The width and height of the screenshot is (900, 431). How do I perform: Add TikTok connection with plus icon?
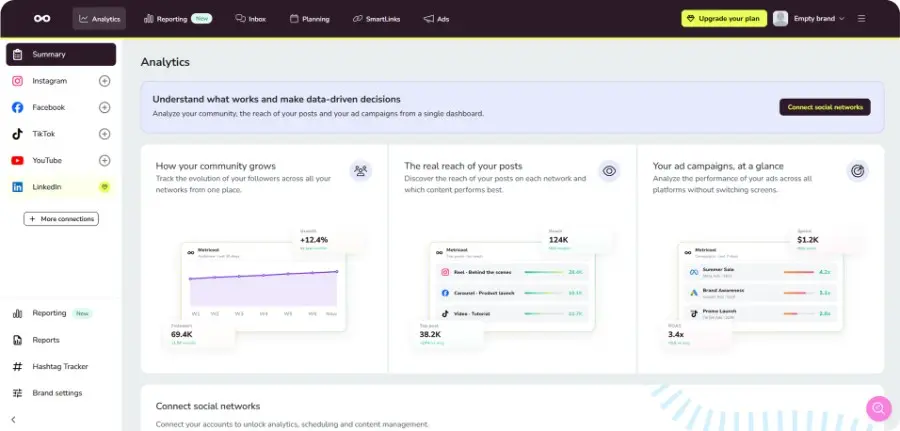pyautogui.click(x=104, y=134)
